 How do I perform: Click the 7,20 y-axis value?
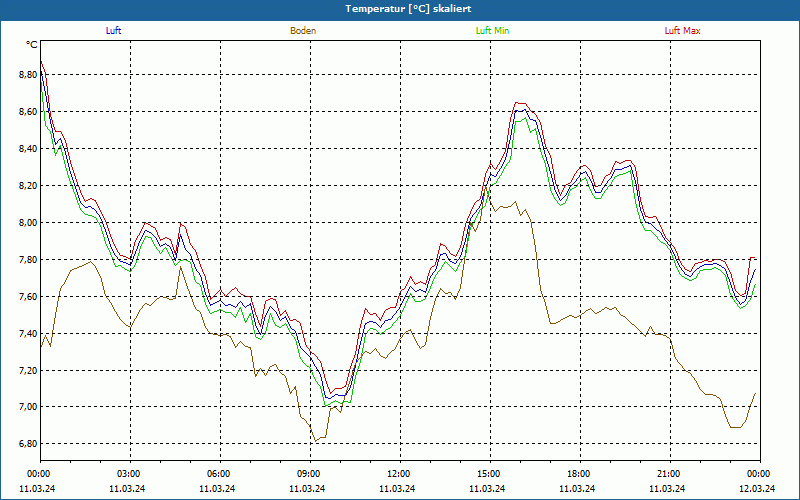28,370
